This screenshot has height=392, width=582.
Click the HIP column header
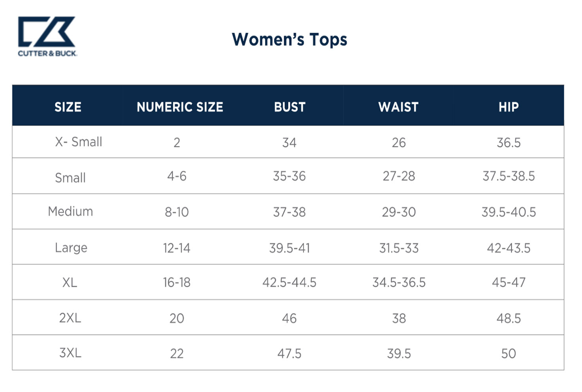pos(509,107)
